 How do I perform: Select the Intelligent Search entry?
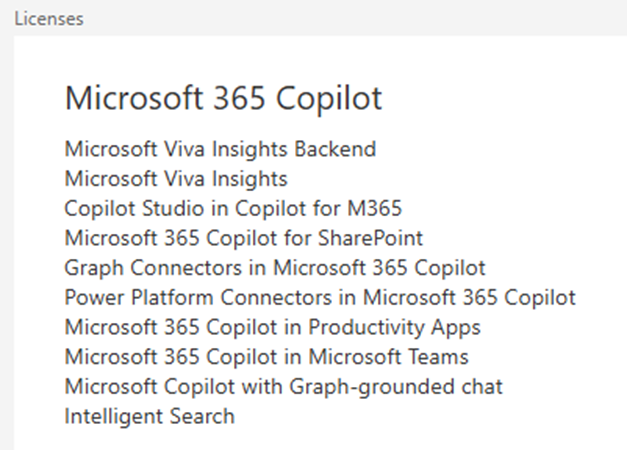pyautogui.click(x=149, y=415)
